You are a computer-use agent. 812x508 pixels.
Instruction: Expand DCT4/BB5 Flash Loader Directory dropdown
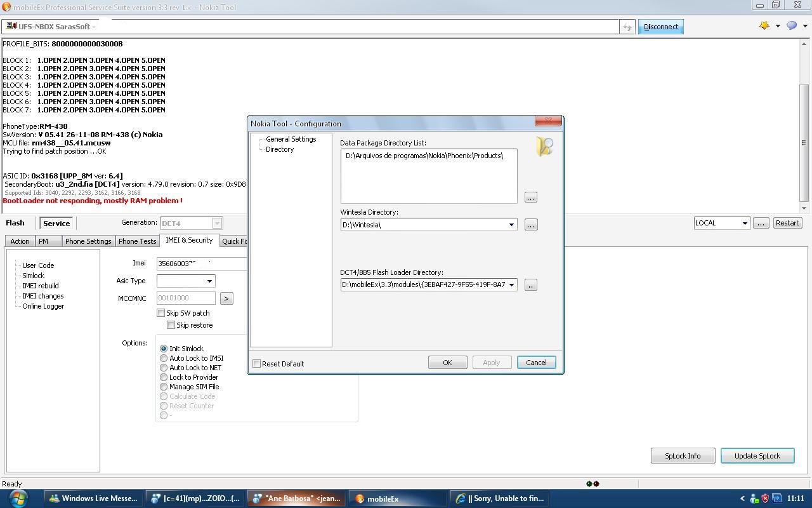(511, 285)
